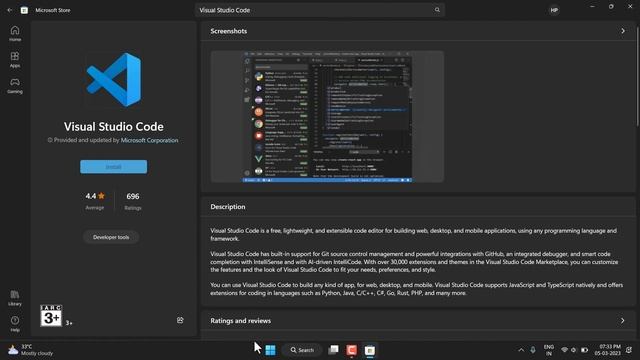Click the Visual Studio Code logo

click(x=114, y=80)
